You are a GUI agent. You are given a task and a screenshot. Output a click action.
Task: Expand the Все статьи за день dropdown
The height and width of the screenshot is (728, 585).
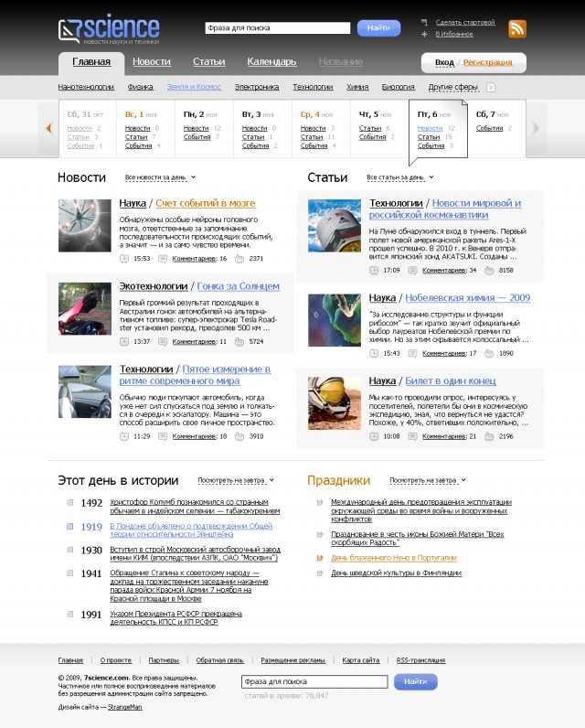400,177
